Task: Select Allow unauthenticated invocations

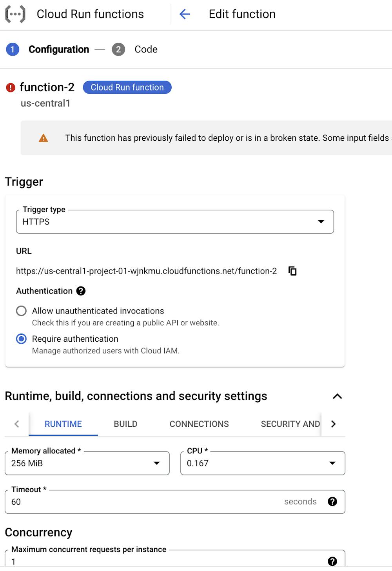Action: coord(22,311)
